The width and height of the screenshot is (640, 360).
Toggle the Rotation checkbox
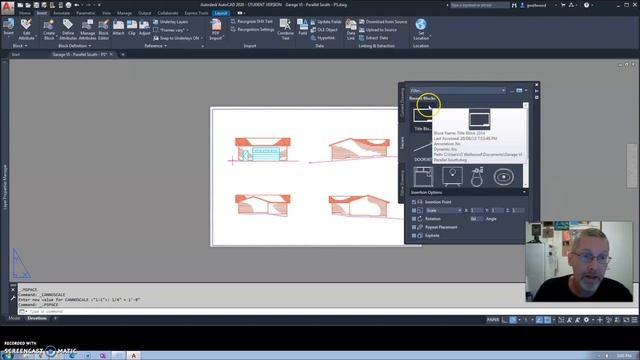tap(414, 219)
